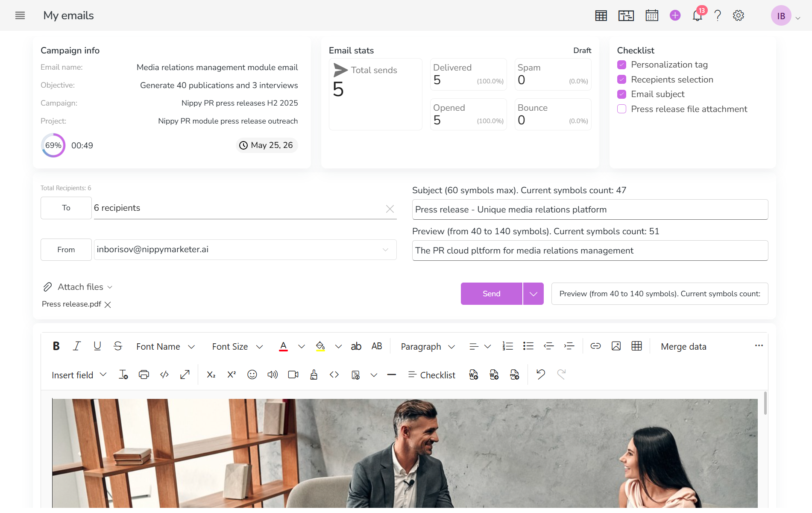Image resolution: width=812 pixels, height=513 pixels.
Task: Open the emoji picker icon
Action: pyautogui.click(x=252, y=375)
